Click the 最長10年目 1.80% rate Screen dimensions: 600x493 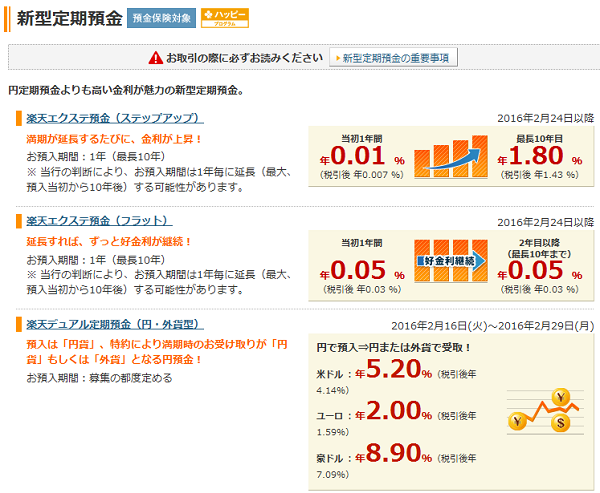coord(540,157)
